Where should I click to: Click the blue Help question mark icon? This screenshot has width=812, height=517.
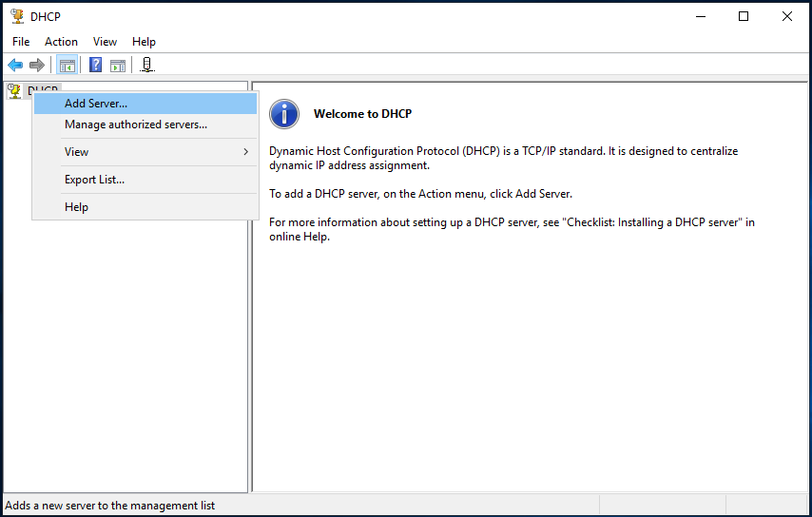(x=95, y=65)
